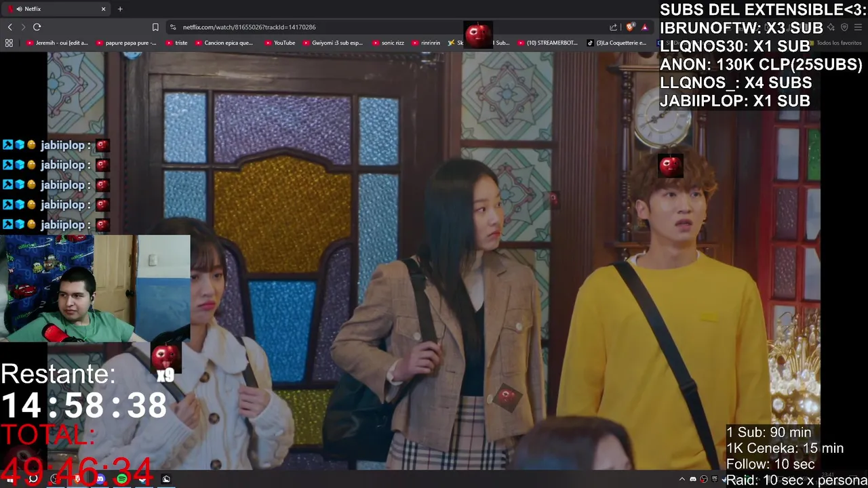Open Discord icon in system tray
868x488 pixels.
point(693,479)
